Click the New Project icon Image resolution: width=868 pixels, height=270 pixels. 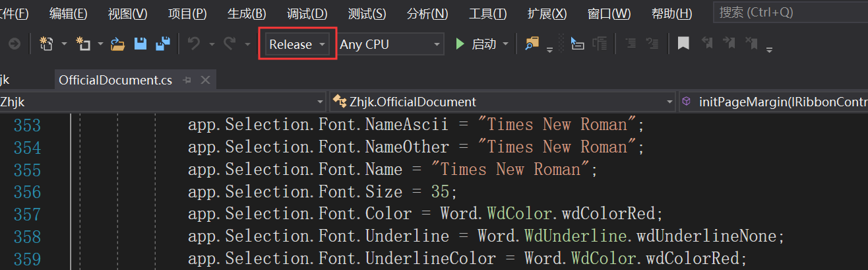[47, 44]
